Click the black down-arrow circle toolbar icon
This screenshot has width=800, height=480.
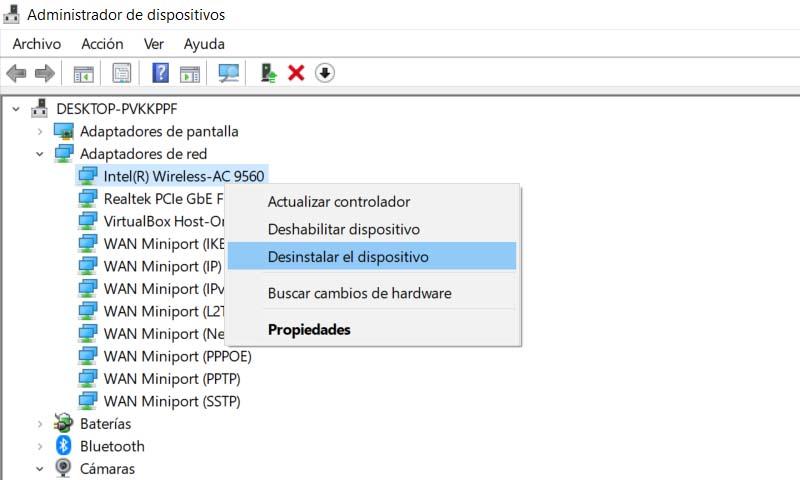pos(324,73)
